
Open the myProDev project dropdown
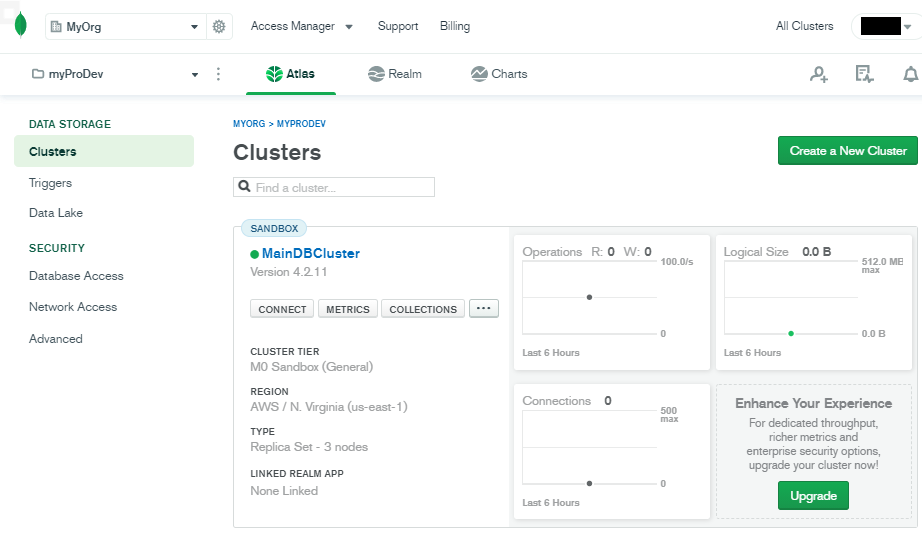115,74
